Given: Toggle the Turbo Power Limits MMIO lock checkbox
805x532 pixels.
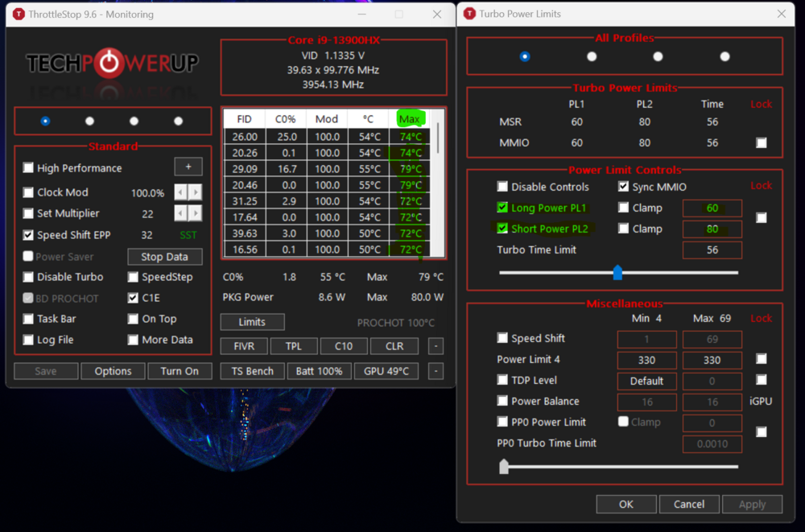Looking at the screenshot, I should pos(762,142).
